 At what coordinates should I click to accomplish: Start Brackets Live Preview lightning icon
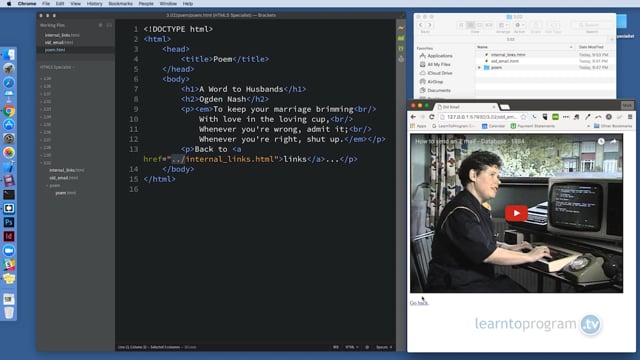point(401,28)
